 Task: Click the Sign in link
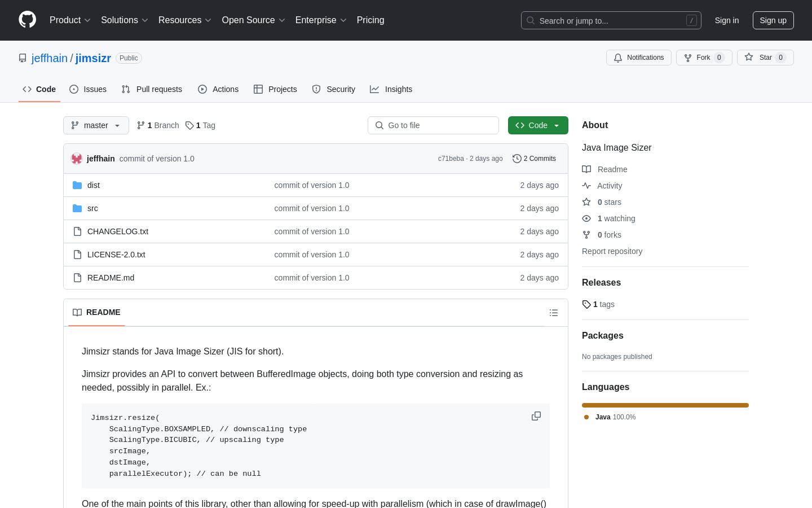(x=726, y=20)
